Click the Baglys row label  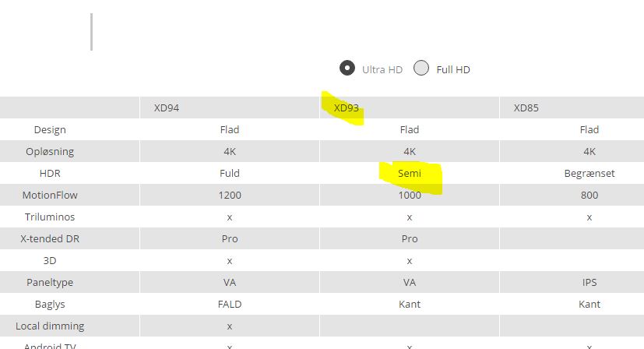(50, 305)
